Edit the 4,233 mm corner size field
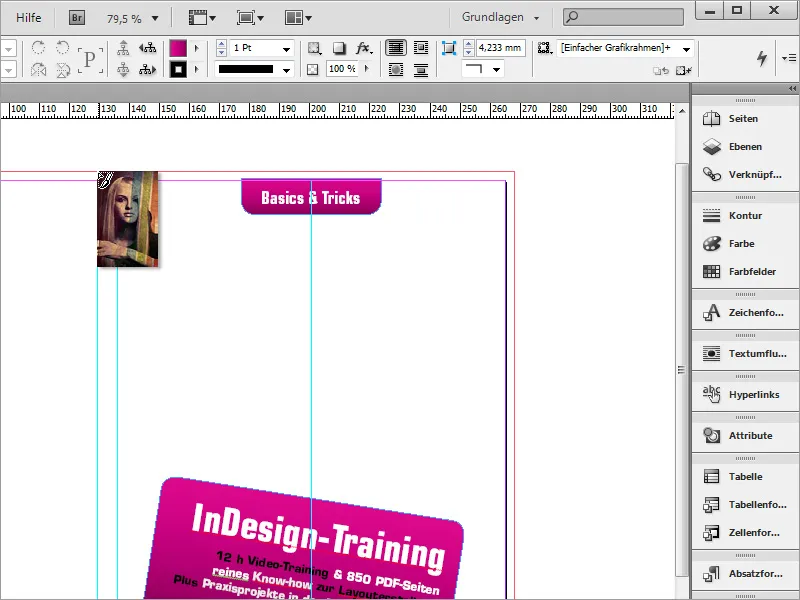This screenshot has height=600, width=800. 501,48
